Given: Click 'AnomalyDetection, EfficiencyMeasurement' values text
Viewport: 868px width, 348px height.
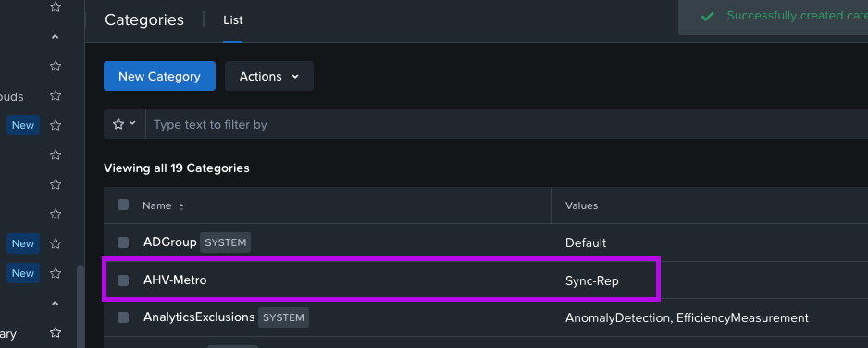Looking at the screenshot, I should click(x=687, y=317).
